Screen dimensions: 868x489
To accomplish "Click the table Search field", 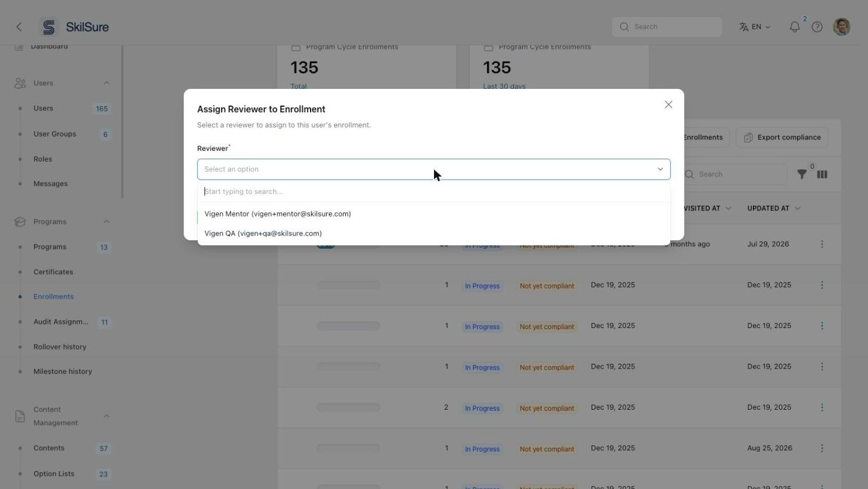I will [x=735, y=174].
